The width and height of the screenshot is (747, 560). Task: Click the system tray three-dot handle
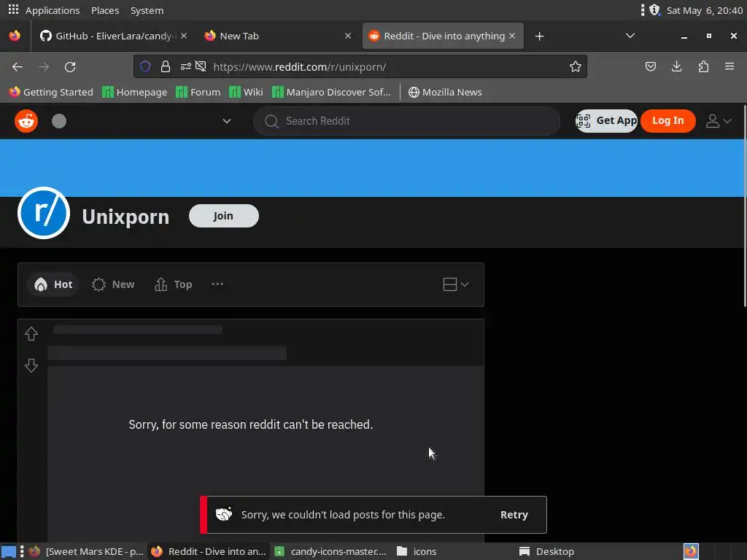642,10
